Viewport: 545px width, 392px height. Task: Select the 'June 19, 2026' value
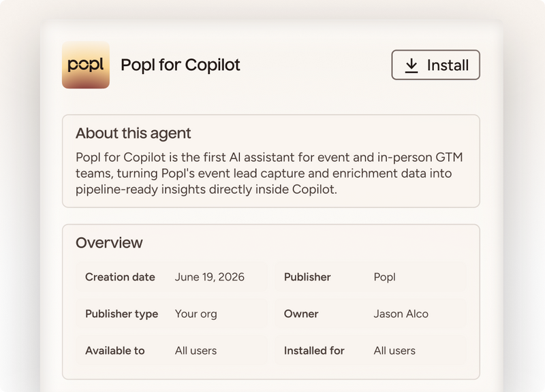point(210,277)
